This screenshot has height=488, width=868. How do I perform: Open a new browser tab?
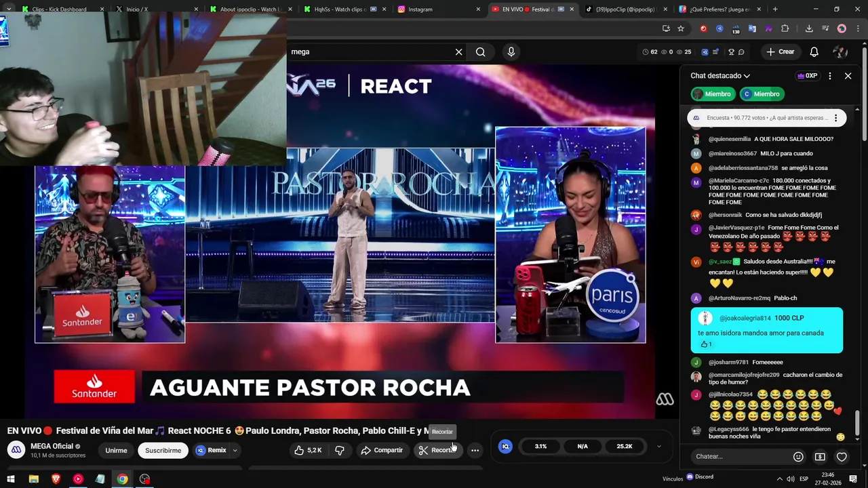point(775,9)
